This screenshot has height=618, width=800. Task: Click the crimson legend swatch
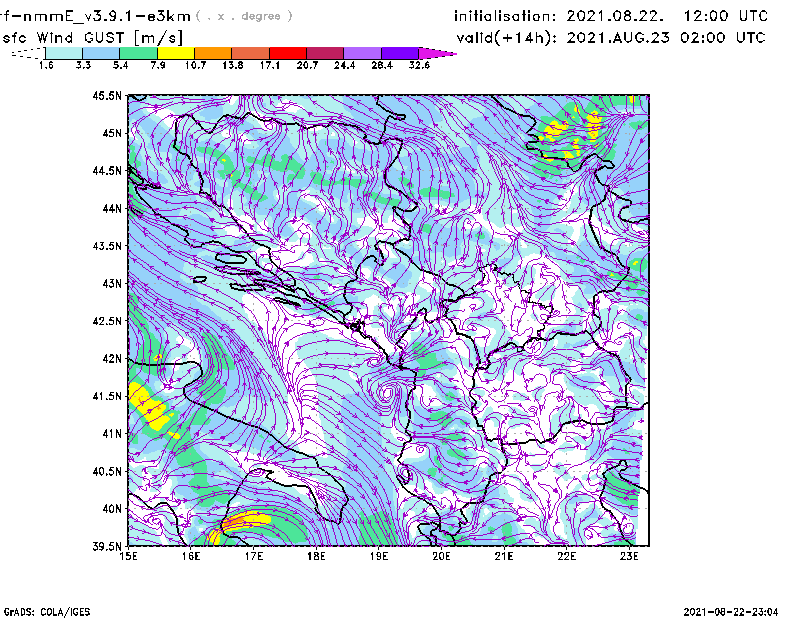(326, 53)
